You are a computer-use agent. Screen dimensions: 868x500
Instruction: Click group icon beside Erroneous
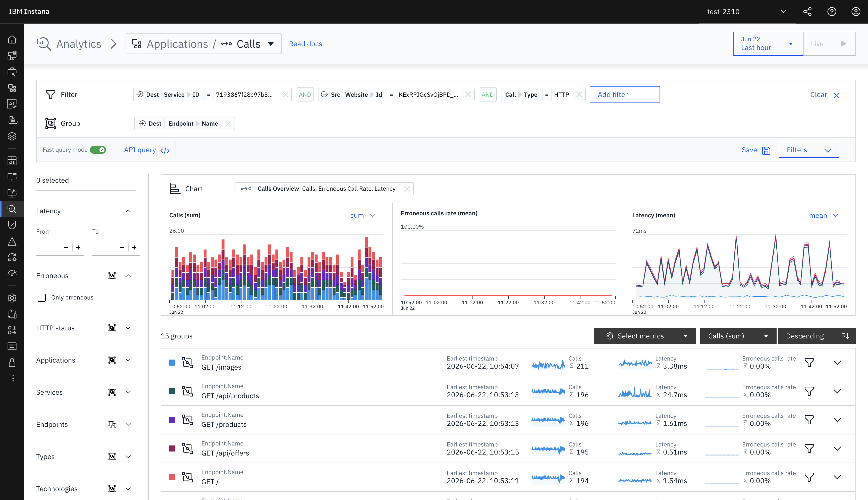(x=112, y=276)
